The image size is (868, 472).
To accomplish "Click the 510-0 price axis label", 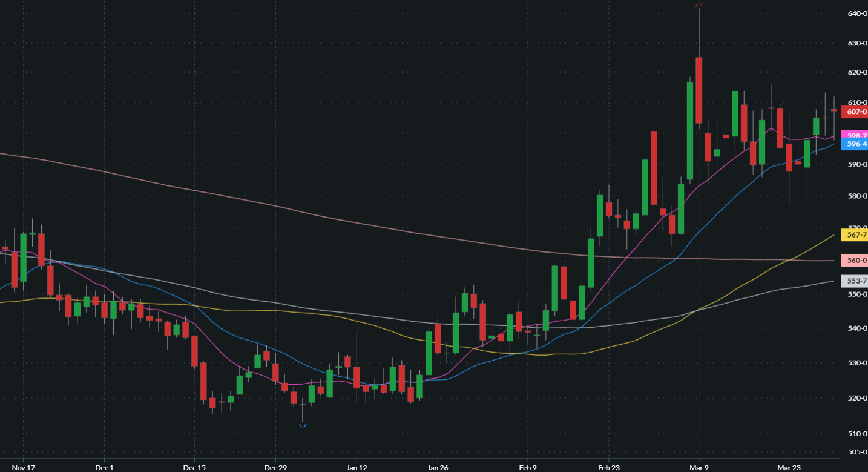I will 858,434.
